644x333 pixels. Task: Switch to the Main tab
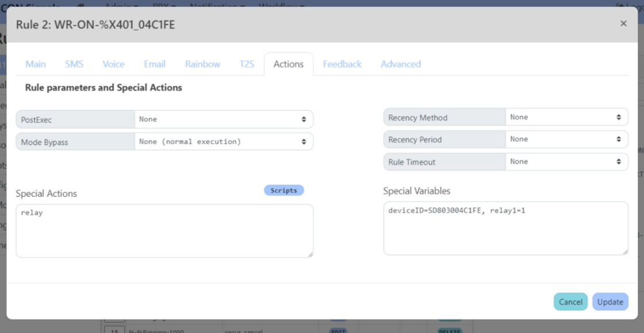point(36,64)
